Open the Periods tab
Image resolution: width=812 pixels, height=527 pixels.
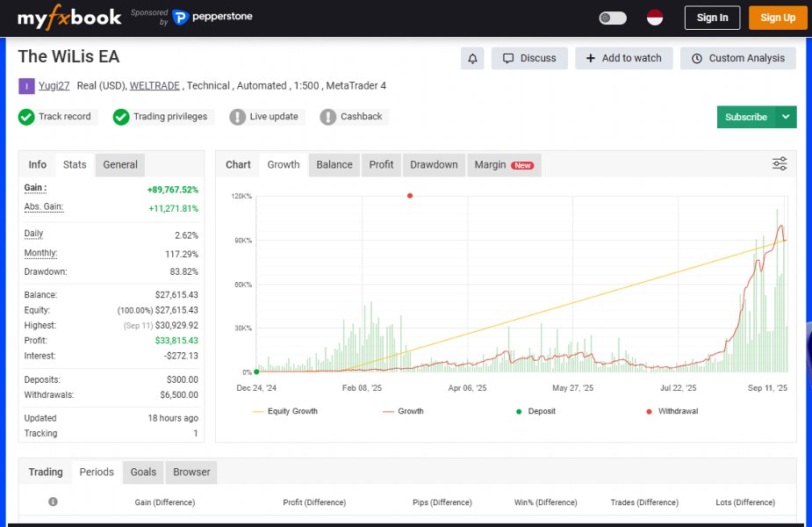(97, 472)
